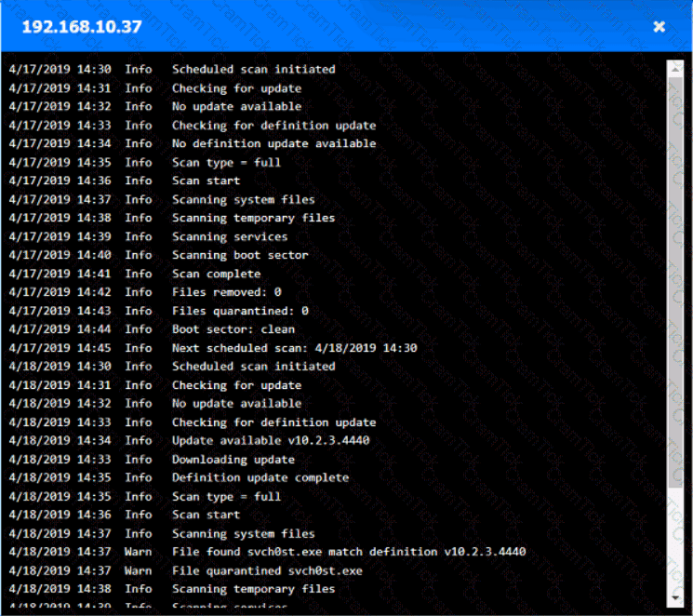Click the 'Scanning boot sector' log entry

(240, 255)
